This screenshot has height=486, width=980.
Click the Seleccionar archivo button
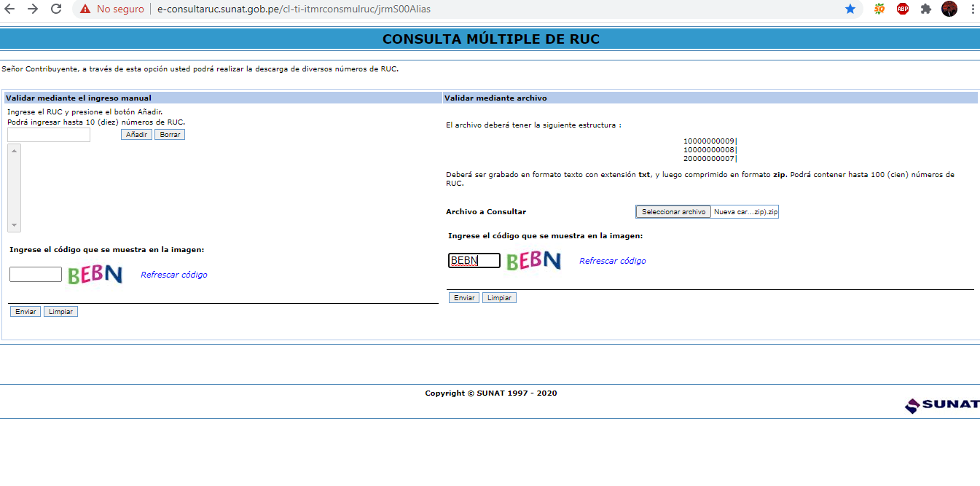(x=673, y=212)
